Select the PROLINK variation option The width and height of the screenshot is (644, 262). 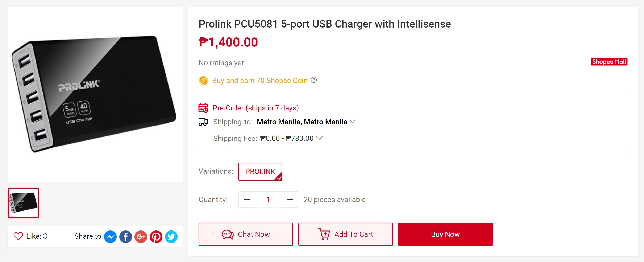[260, 172]
